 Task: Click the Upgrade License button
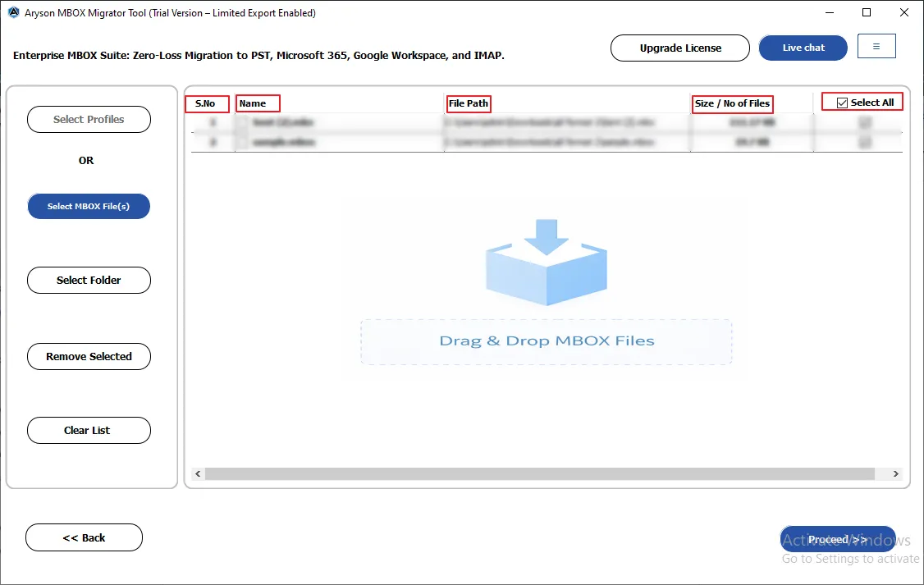[680, 48]
